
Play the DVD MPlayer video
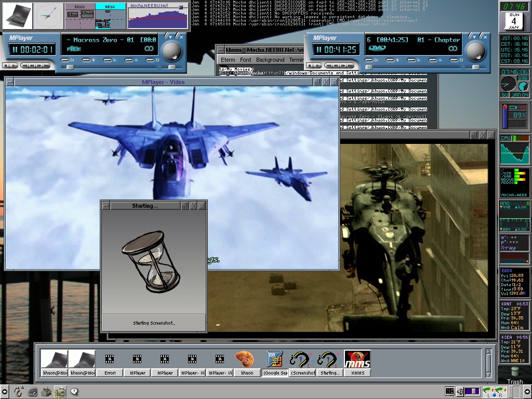pyautogui.click(x=316, y=65)
